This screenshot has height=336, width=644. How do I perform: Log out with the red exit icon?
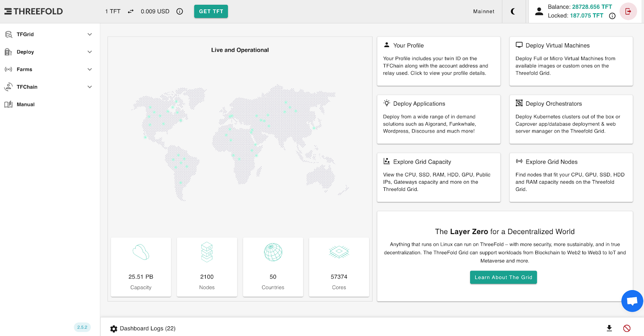(x=628, y=11)
